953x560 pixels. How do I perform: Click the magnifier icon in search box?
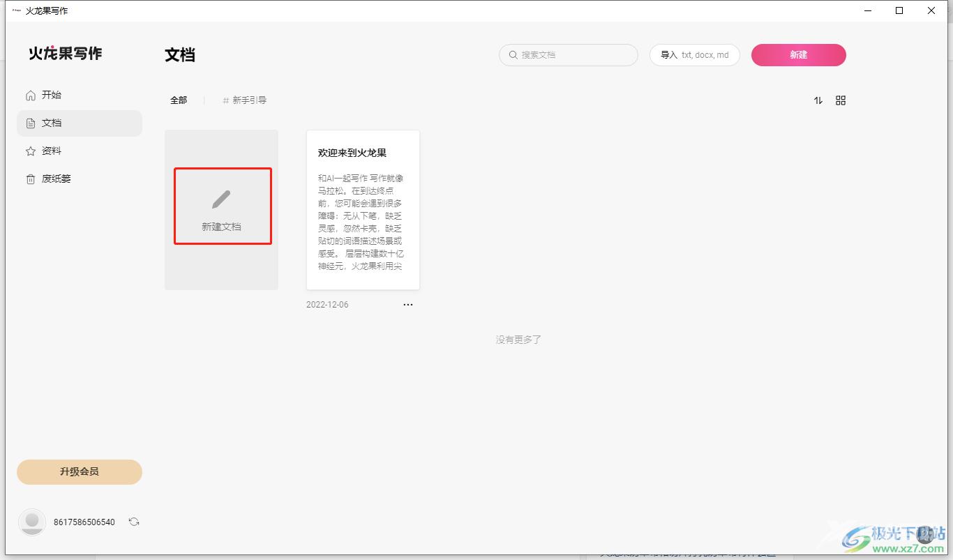pos(513,54)
